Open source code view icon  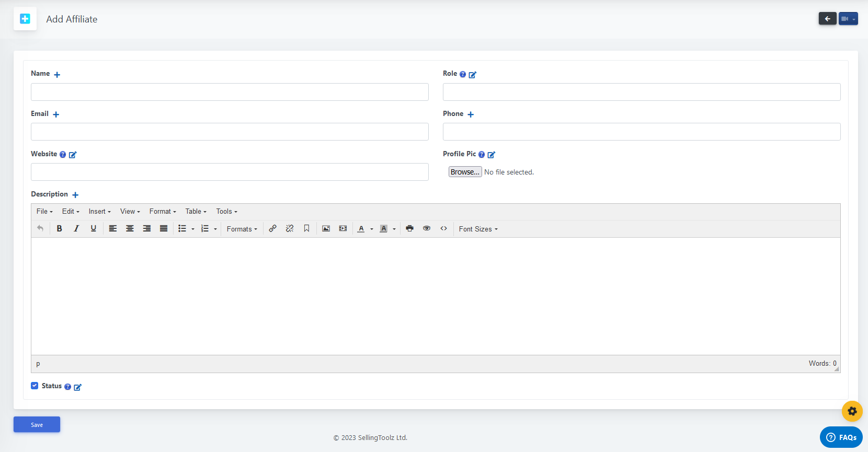[x=443, y=229]
